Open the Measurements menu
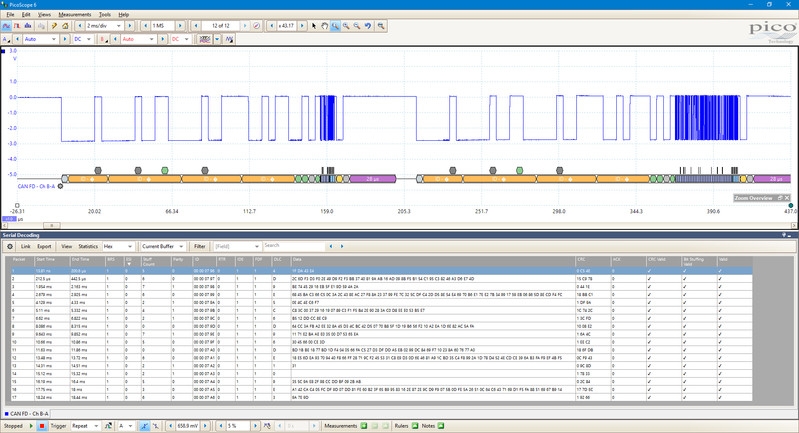 pos(74,15)
